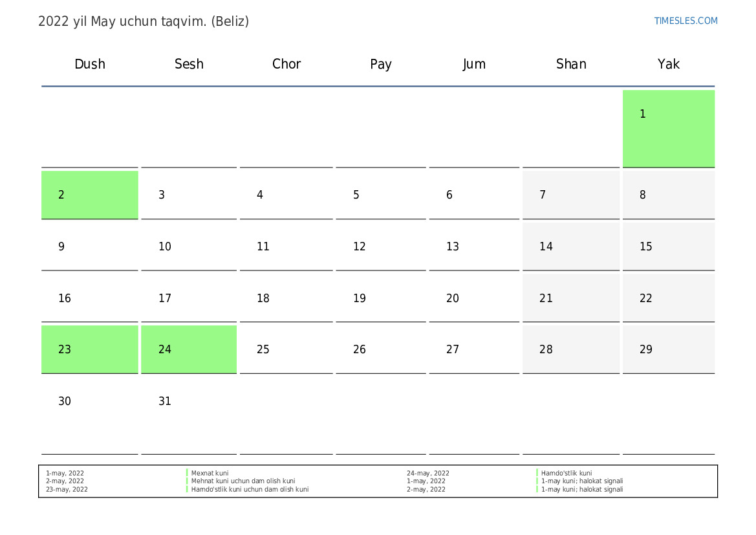Screen dimensions: 756x535
Task: Click the '23-may, 2022' legend date
Action: pos(67,490)
